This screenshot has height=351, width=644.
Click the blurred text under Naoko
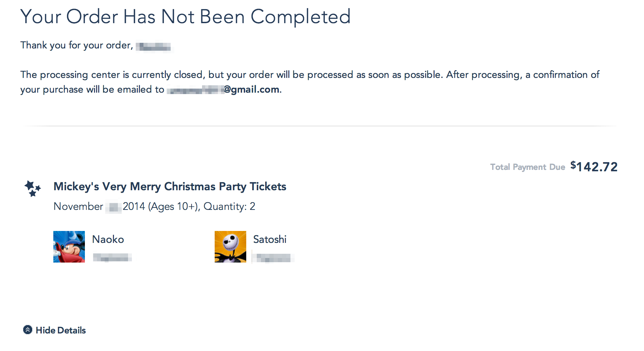point(112,258)
